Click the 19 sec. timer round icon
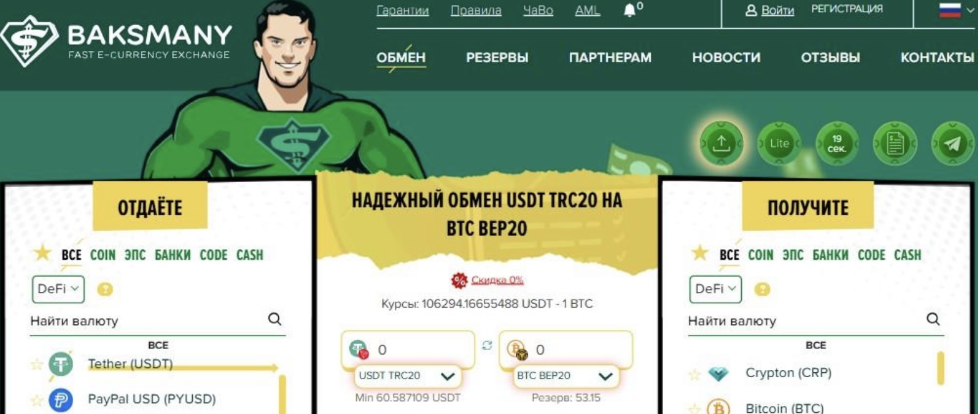The height and width of the screenshot is (414, 980). pyautogui.click(x=837, y=144)
